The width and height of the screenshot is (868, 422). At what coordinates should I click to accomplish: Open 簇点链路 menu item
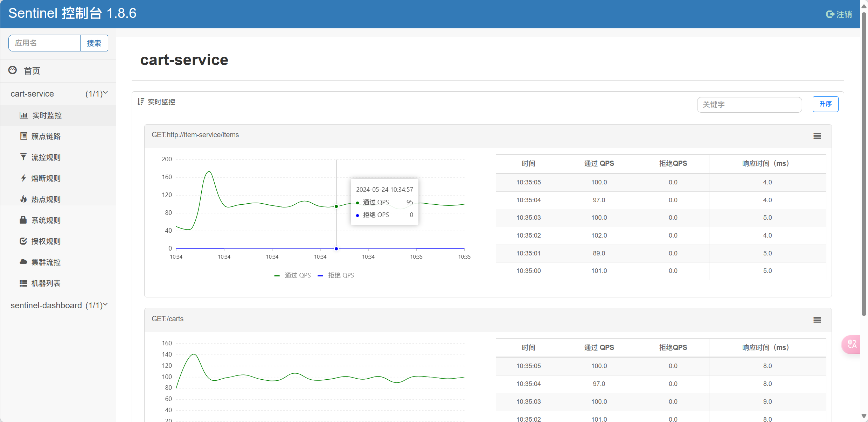point(46,136)
